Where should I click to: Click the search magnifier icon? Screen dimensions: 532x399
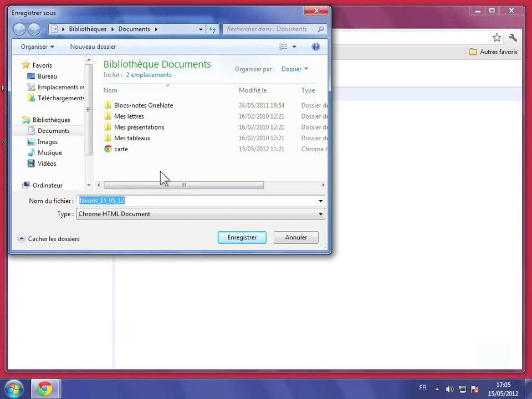point(321,29)
